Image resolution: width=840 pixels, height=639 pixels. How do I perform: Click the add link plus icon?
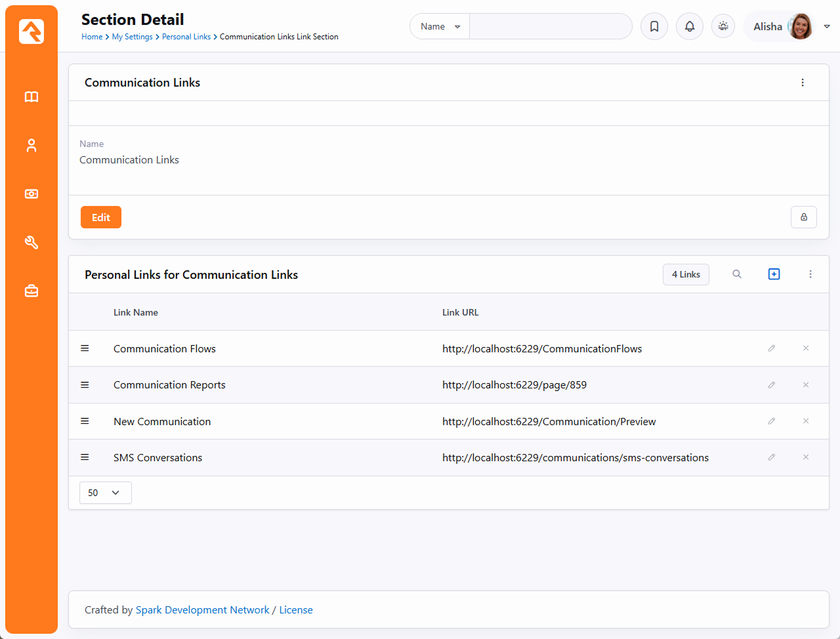click(774, 274)
